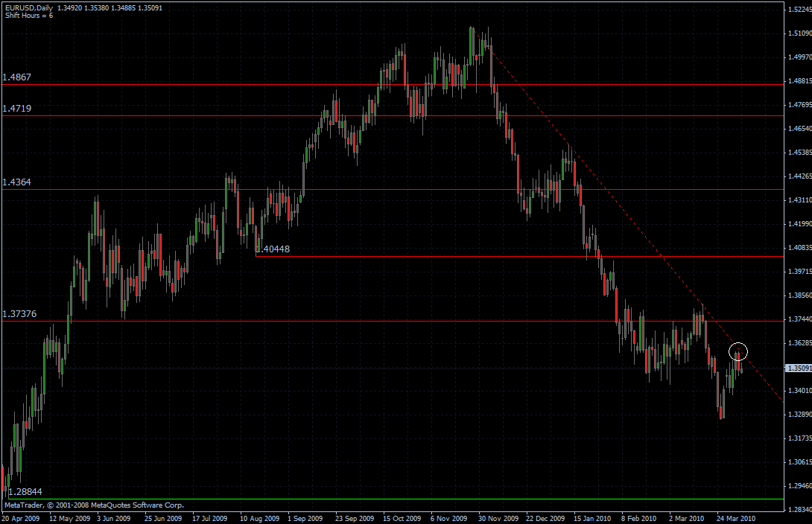Select the 1.4997 price scale value
This screenshot has width=812, height=524.
[x=799, y=57]
